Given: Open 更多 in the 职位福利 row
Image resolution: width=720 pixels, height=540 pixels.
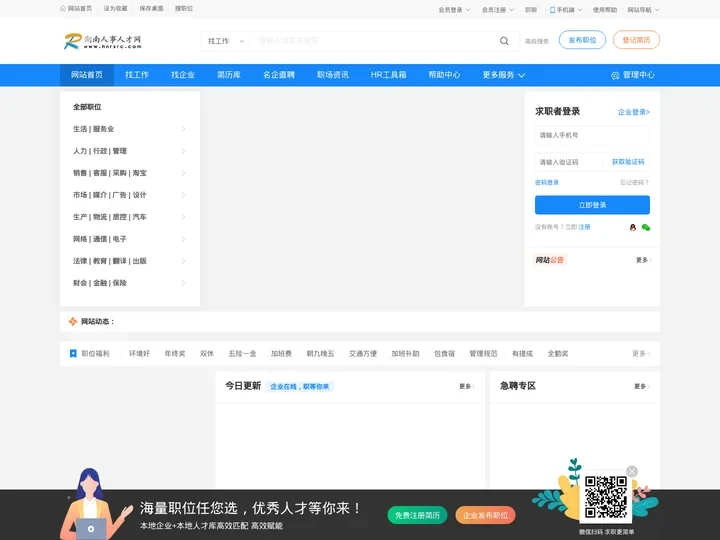Looking at the screenshot, I should (641, 354).
